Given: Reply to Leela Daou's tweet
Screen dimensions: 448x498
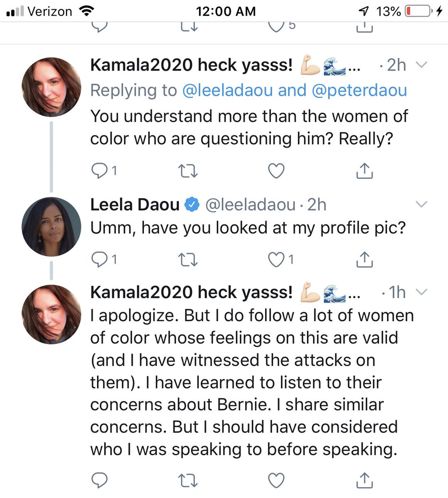Looking at the screenshot, I should (x=100, y=259).
